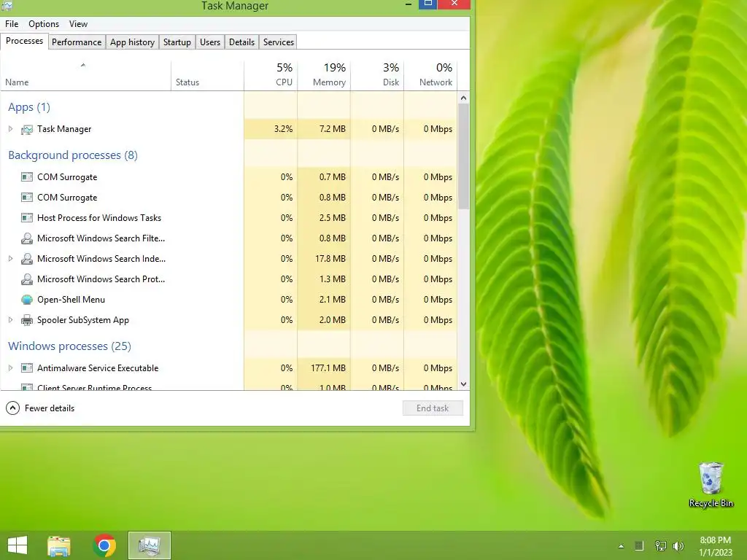Viewport: 747px width, 560px height.
Task: Switch to the Details tab
Action: pyautogui.click(x=242, y=42)
